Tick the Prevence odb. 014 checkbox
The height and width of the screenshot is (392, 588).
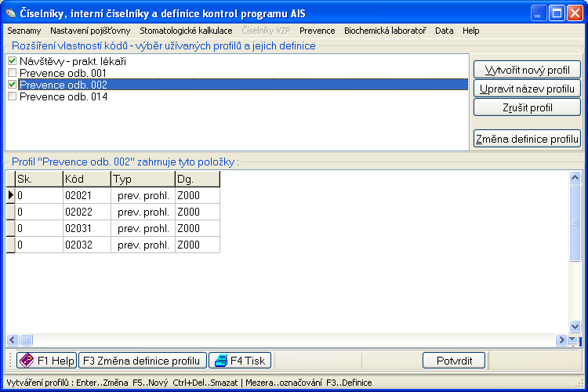pyautogui.click(x=12, y=96)
